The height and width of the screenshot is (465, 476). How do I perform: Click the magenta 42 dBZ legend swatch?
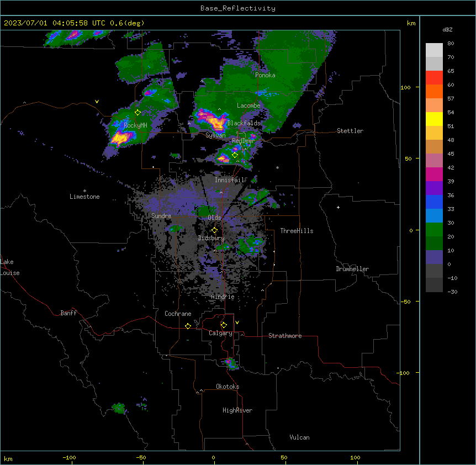point(434,174)
